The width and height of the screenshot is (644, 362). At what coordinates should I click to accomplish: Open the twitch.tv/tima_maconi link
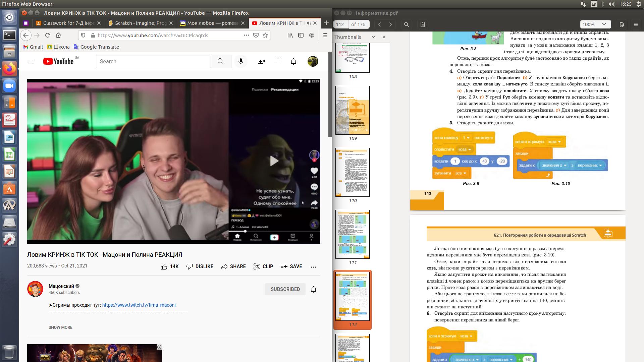click(139, 305)
